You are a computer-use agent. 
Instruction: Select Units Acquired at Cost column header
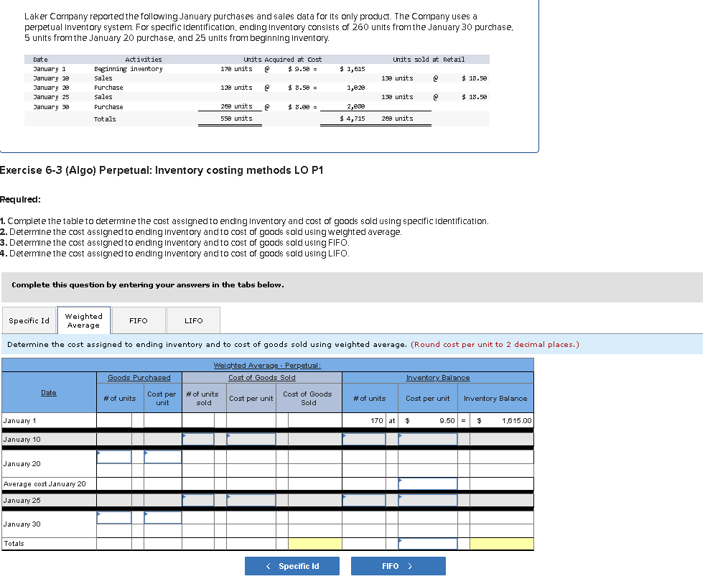(x=282, y=60)
